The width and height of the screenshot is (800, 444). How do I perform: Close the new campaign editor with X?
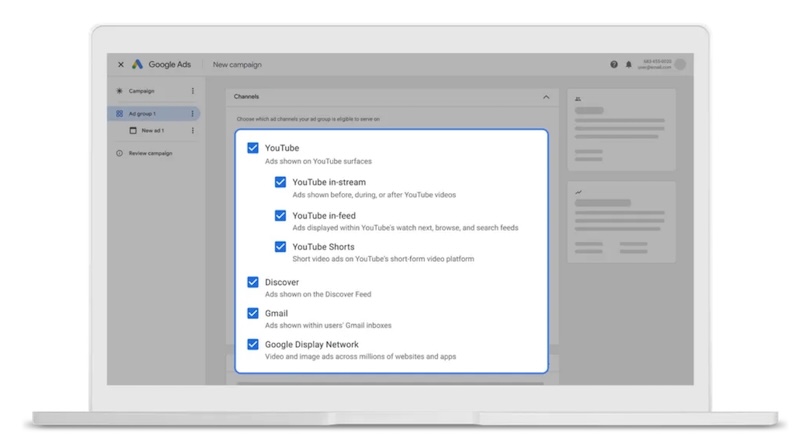[120, 64]
